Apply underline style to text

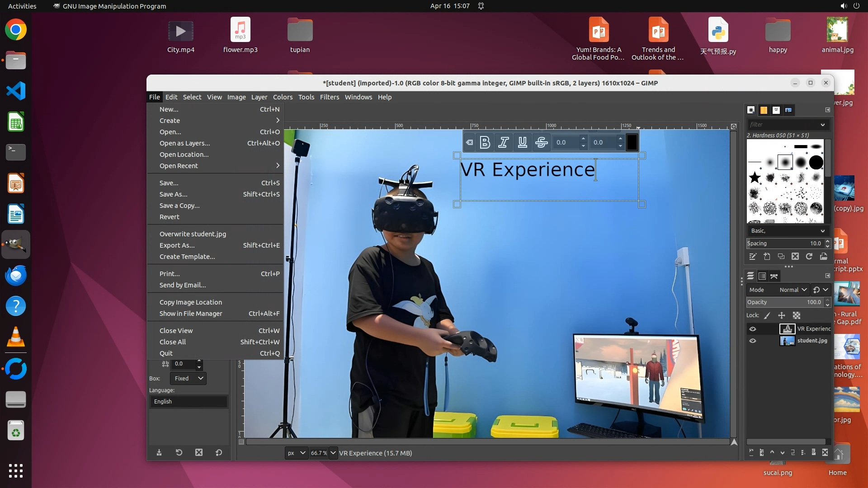522,143
